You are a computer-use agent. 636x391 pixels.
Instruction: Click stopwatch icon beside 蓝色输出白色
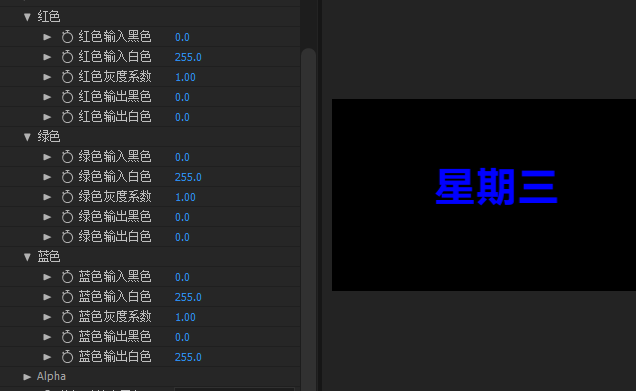pyautogui.click(x=67, y=357)
